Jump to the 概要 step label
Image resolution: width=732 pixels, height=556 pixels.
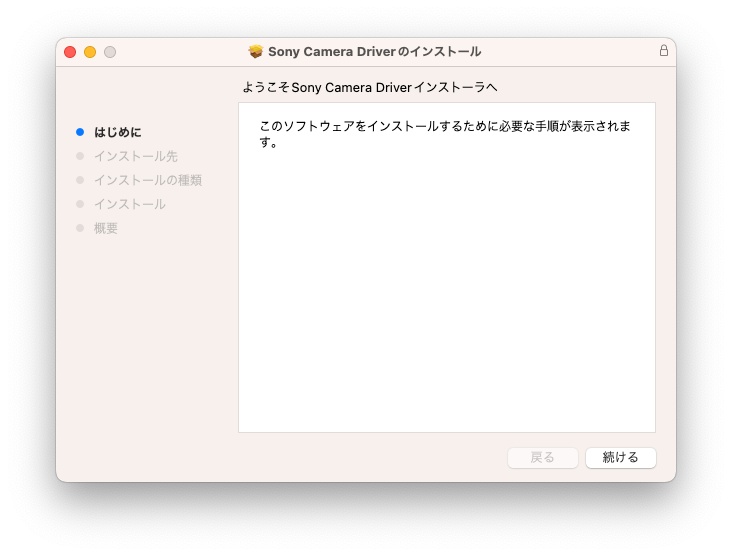point(106,228)
